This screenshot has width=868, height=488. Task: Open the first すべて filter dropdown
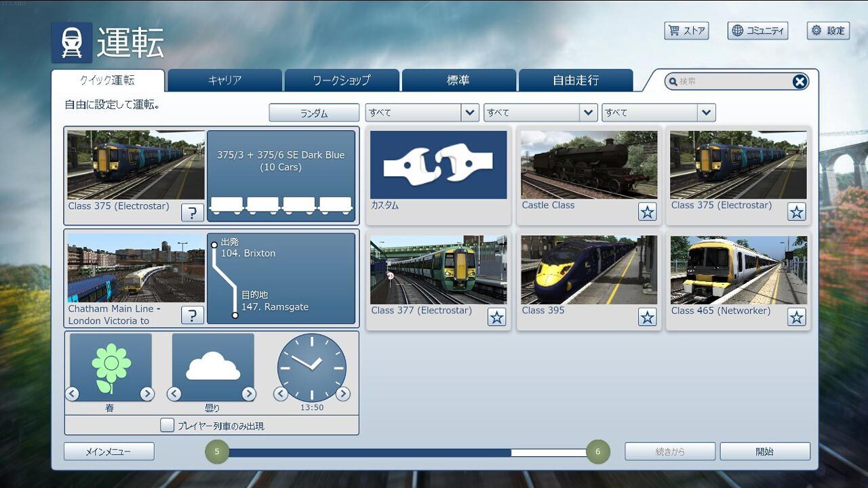422,113
